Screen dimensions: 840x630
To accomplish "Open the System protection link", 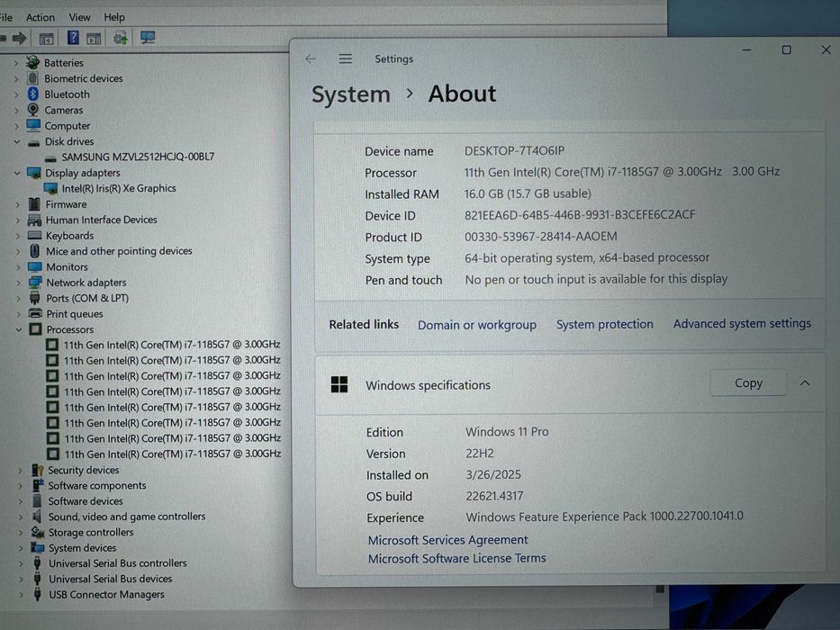I will 604,324.
